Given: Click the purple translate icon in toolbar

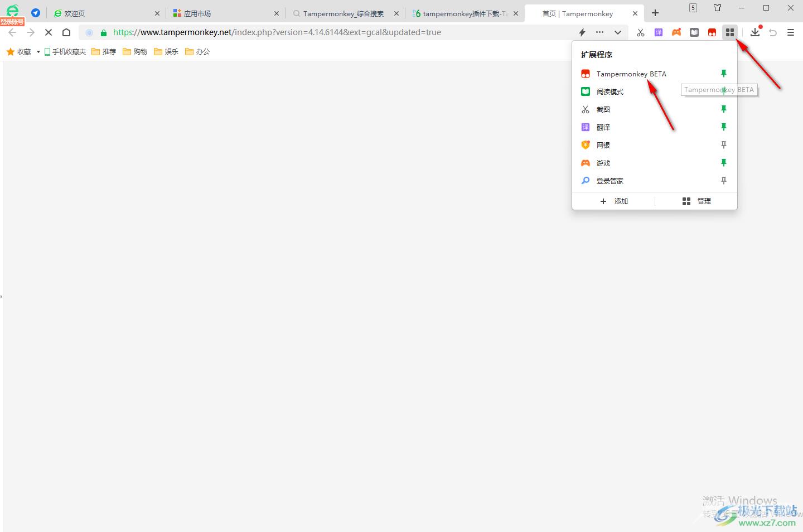Looking at the screenshot, I should 659,32.
